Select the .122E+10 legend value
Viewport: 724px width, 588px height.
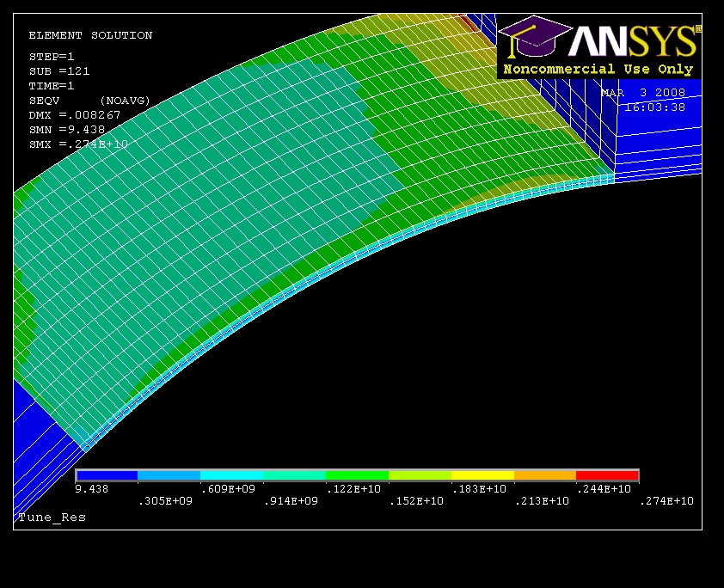coord(353,489)
